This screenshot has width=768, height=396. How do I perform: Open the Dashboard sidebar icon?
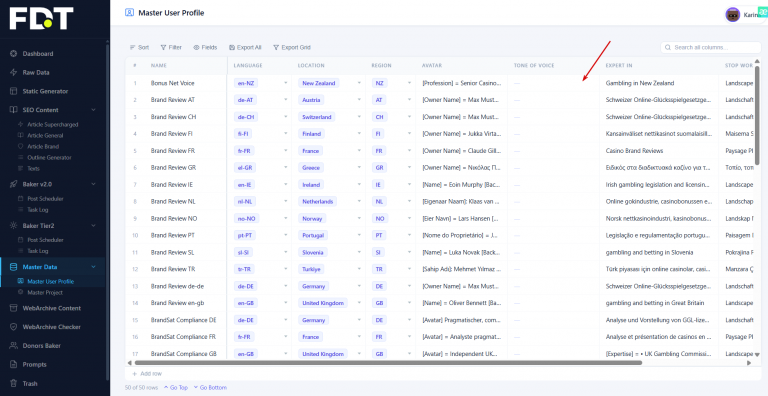click(x=14, y=54)
